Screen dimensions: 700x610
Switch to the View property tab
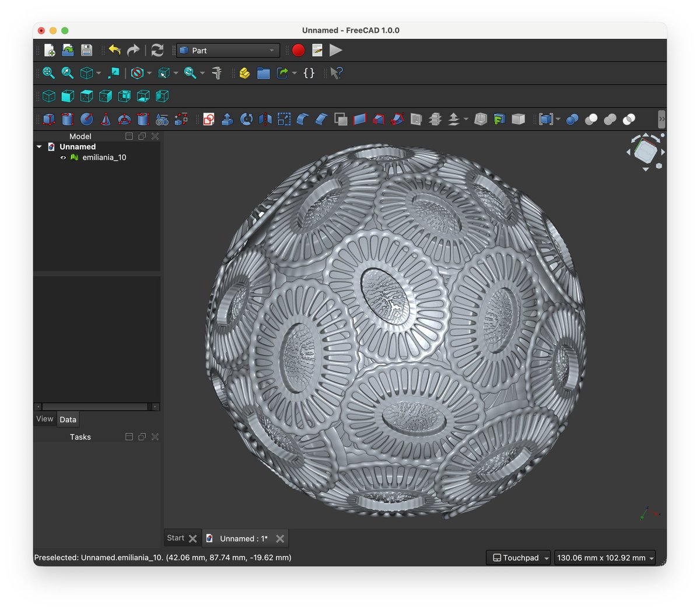45,419
